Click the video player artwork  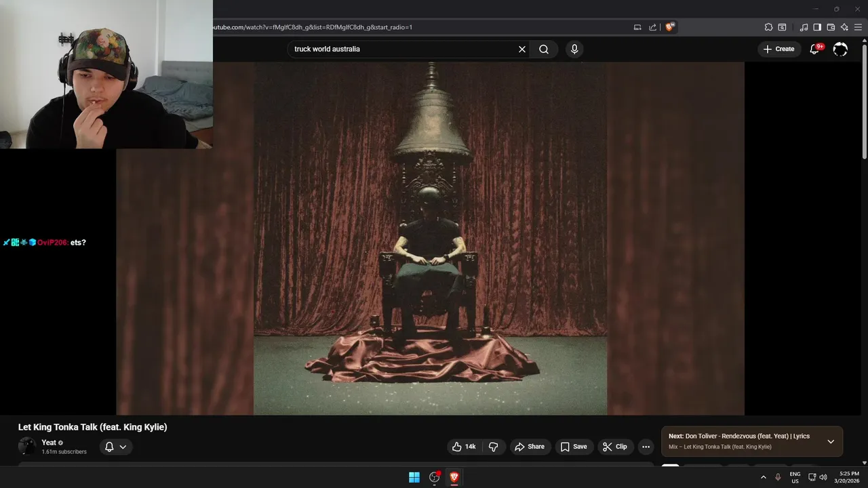point(430,239)
